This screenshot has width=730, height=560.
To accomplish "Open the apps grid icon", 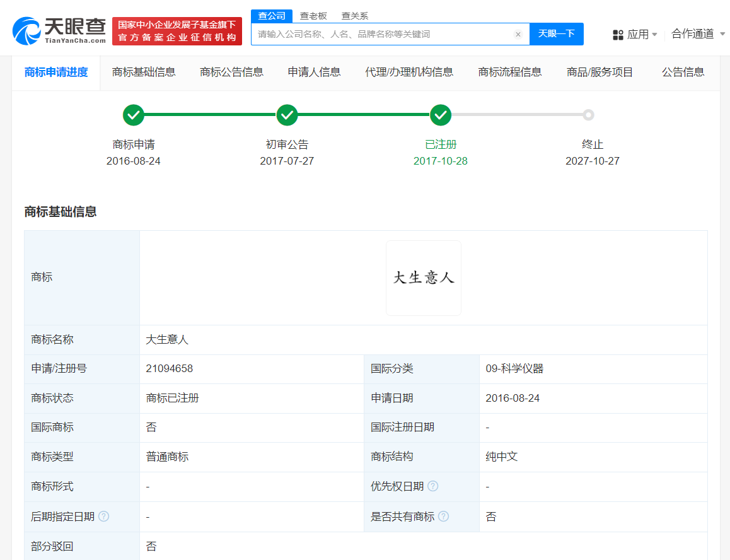I will point(618,35).
